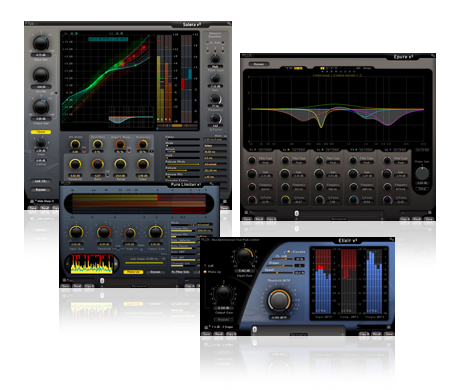Viewport: 455px width, 390px height.
Task: Toggle Link Ch. button in Solera
Action: [x=41, y=181]
